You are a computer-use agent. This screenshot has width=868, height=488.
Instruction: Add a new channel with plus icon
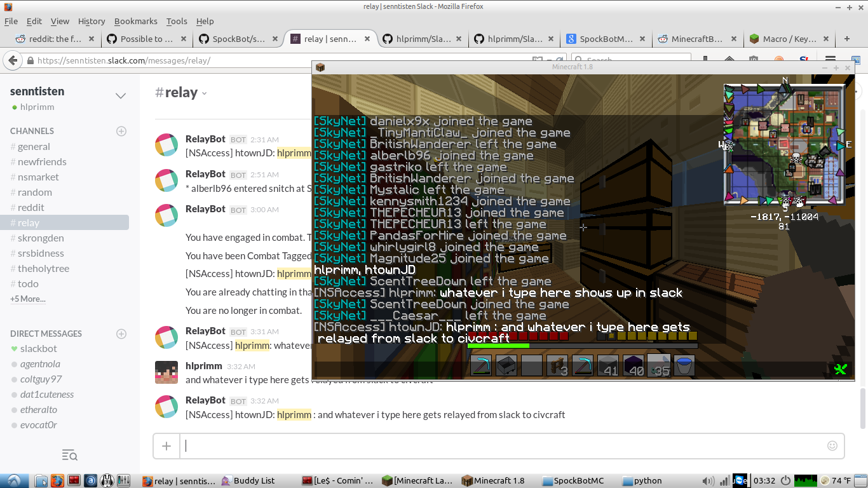click(x=121, y=131)
